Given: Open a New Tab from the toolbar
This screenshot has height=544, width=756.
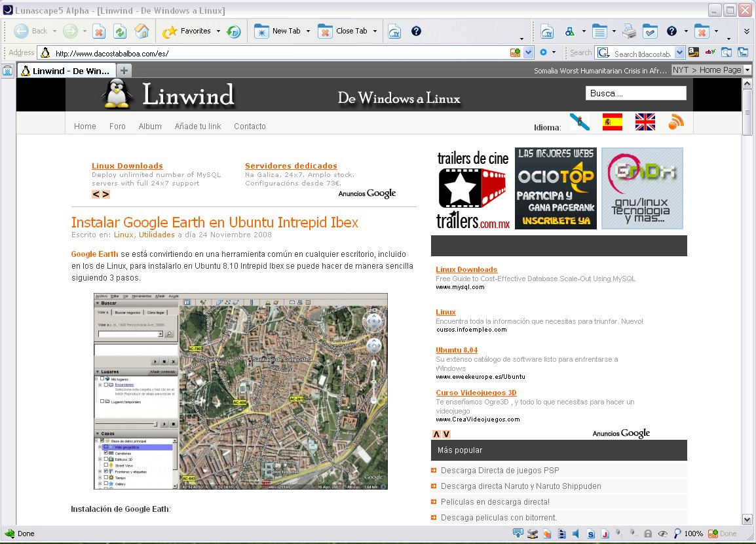Looking at the screenshot, I should point(277,31).
